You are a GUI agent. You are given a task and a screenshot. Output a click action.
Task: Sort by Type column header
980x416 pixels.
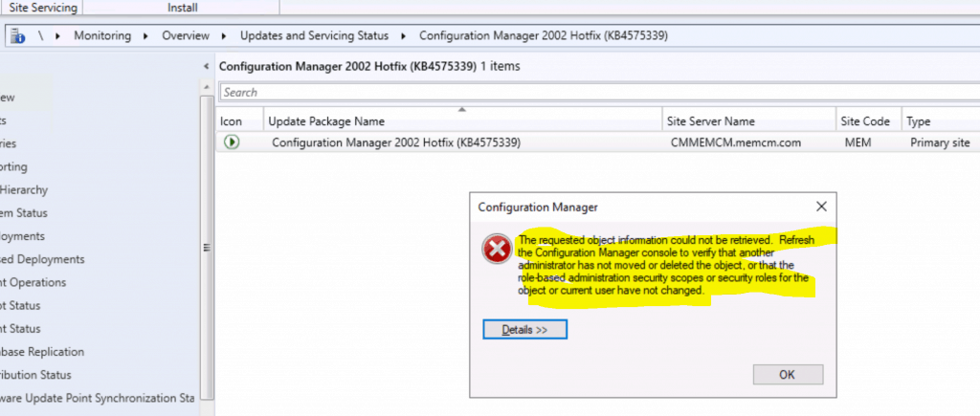tap(940, 121)
